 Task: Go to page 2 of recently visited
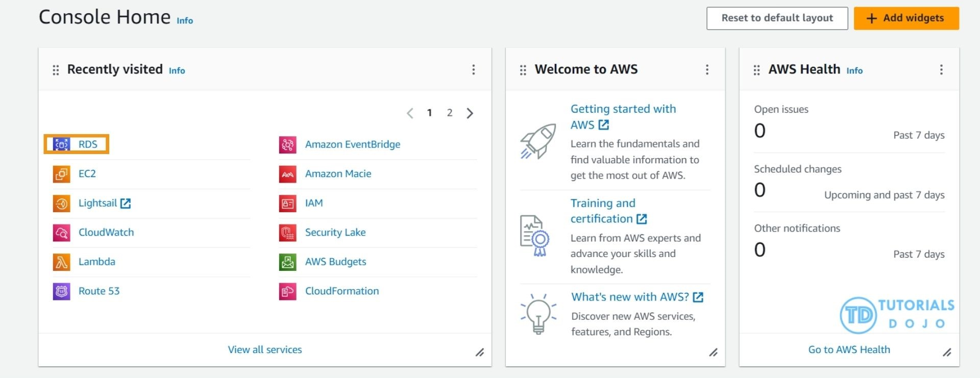449,113
